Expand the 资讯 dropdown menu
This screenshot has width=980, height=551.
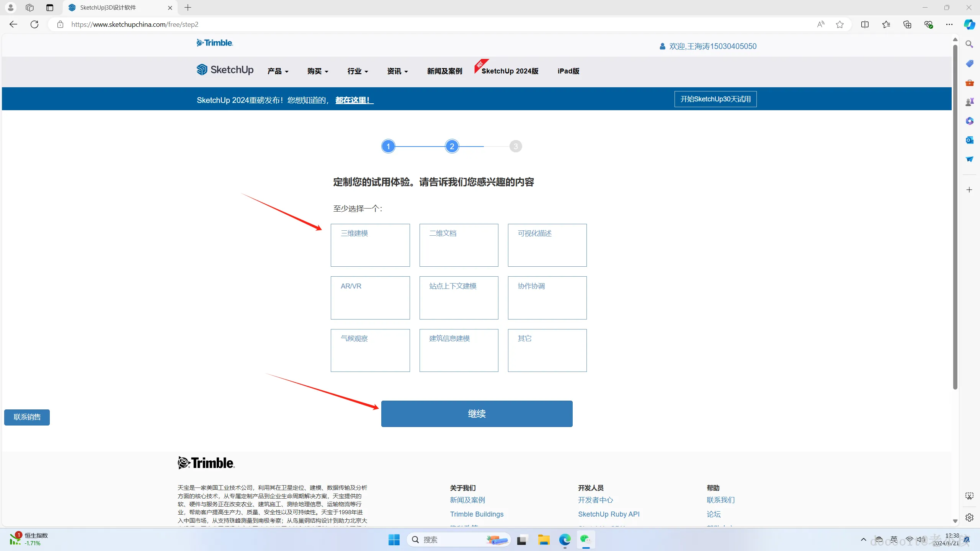coord(397,71)
